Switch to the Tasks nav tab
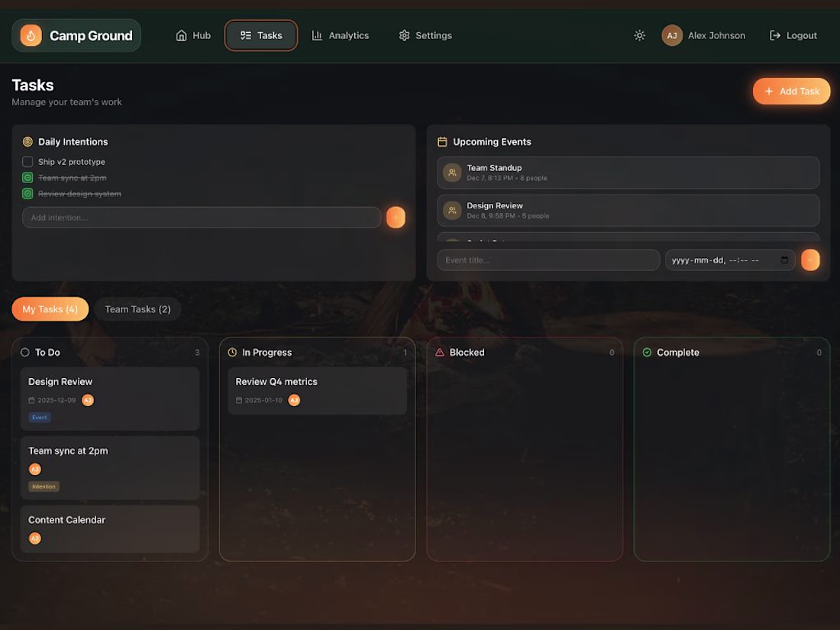 point(261,35)
